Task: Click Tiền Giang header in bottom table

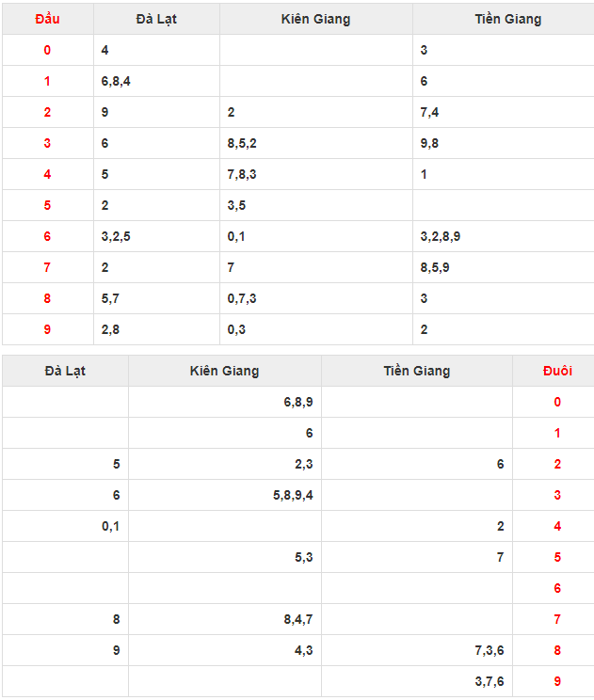Action: tap(416, 371)
